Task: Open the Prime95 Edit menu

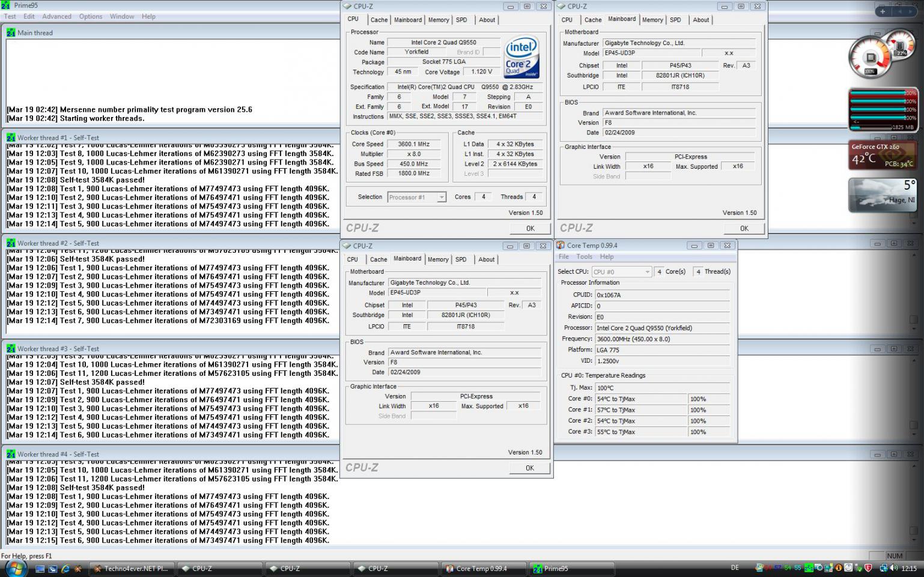Action: (29, 16)
